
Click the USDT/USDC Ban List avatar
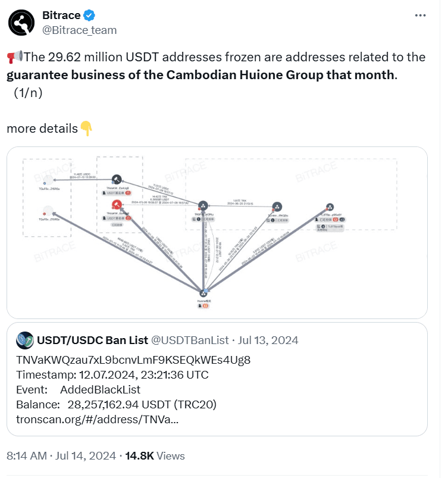tap(24, 340)
